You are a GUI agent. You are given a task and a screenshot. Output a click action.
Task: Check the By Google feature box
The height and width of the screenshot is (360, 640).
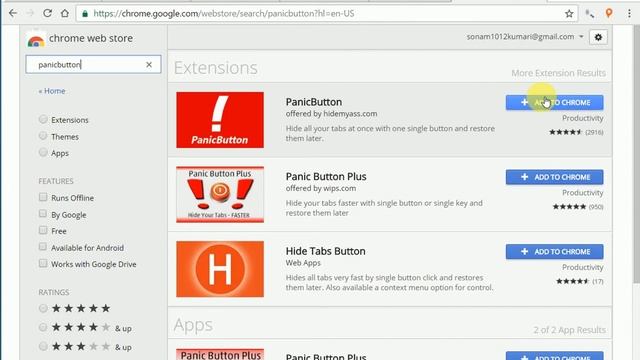tap(43, 214)
